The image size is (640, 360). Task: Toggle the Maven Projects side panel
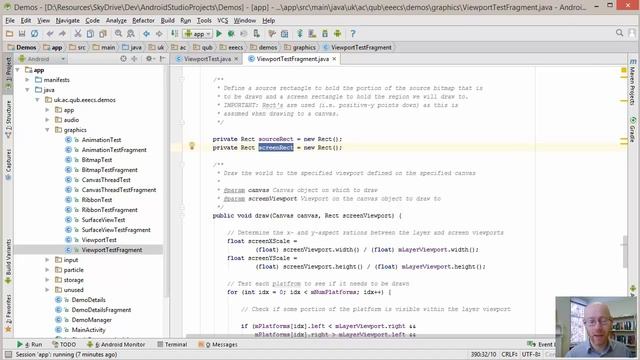tap(632, 82)
